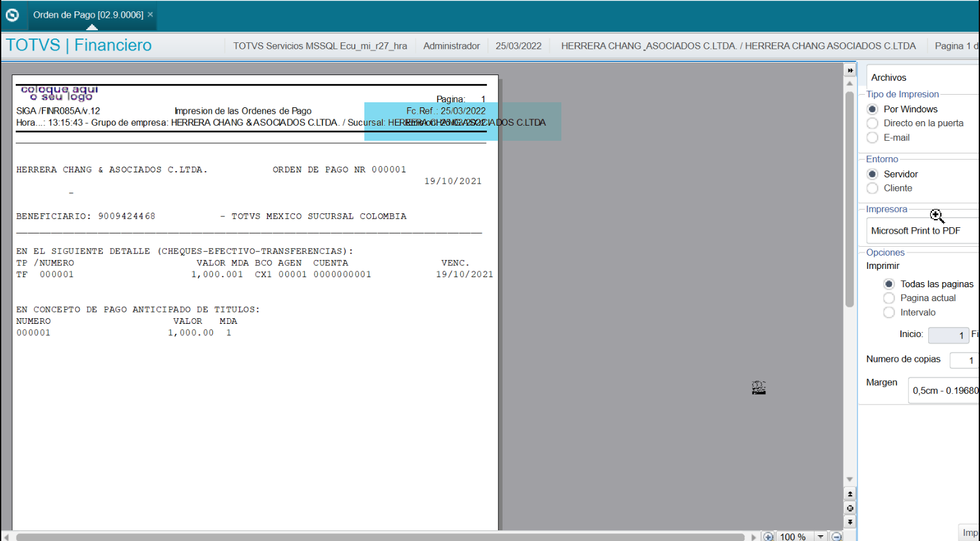The width and height of the screenshot is (980, 541).
Task: Close the Orden de Pago tab
Action: (x=150, y=15)
